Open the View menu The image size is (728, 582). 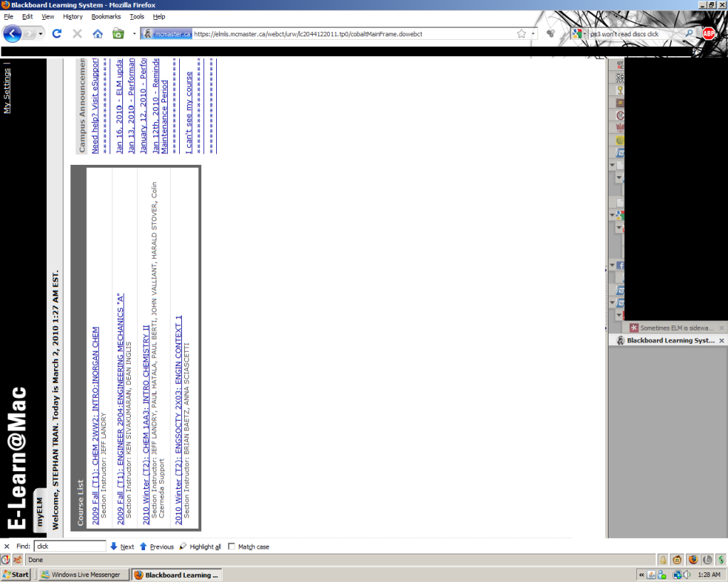48,17
